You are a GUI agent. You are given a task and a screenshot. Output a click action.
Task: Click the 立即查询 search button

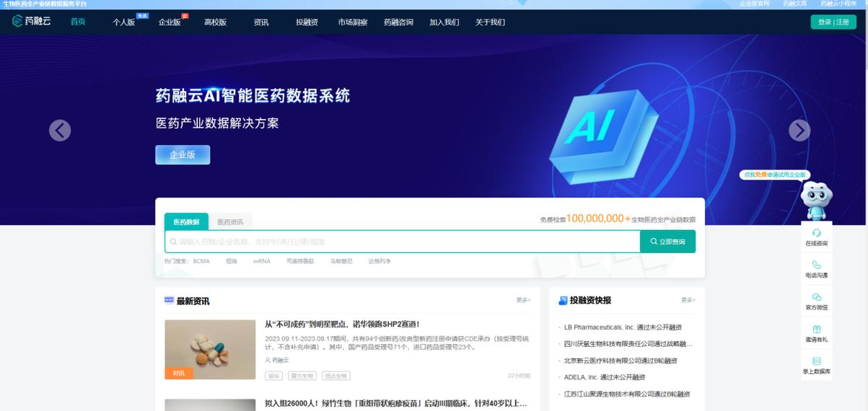[x=667, y=242]
